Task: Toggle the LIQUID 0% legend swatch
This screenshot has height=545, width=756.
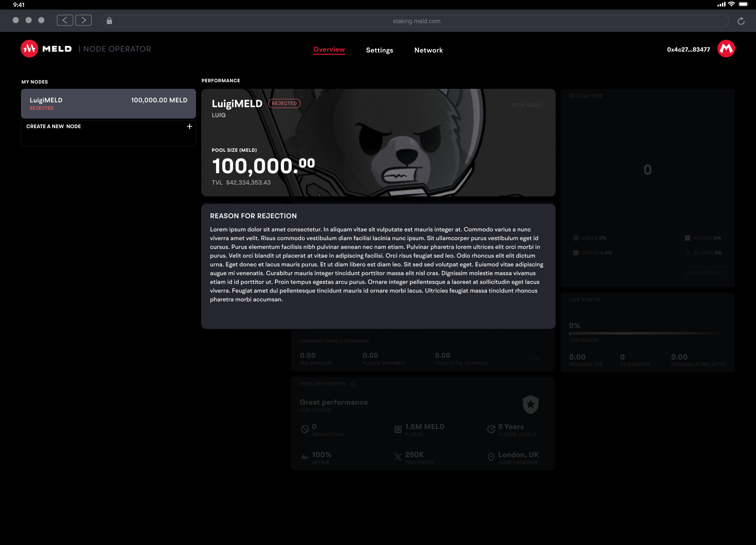Action: tap(576, 238)
